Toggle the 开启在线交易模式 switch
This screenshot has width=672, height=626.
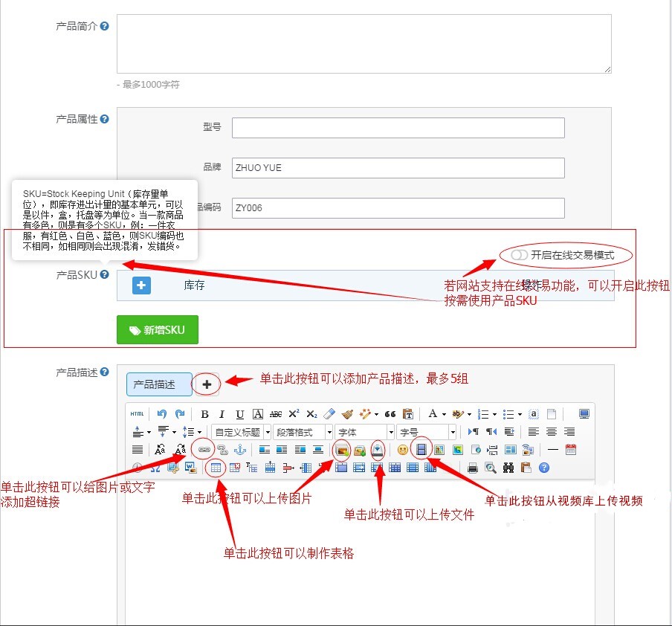(x=519, y=256)
